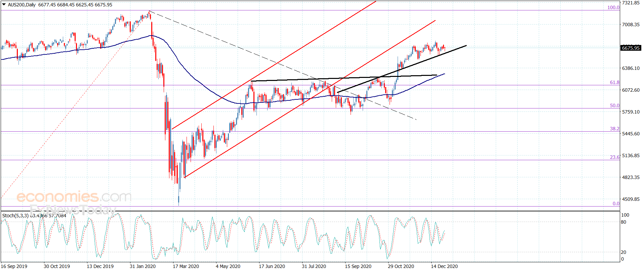Select the current price tag 6675.95
The height and width of the screenshot is (271, 644).
[631, 48]
